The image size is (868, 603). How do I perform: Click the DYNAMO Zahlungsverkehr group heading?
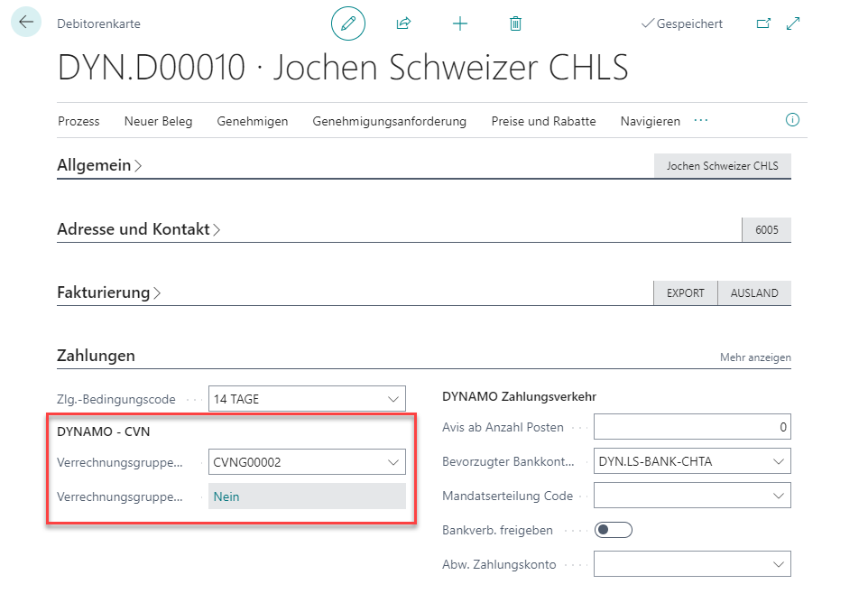pyautogui.click(x=519, y=396)
